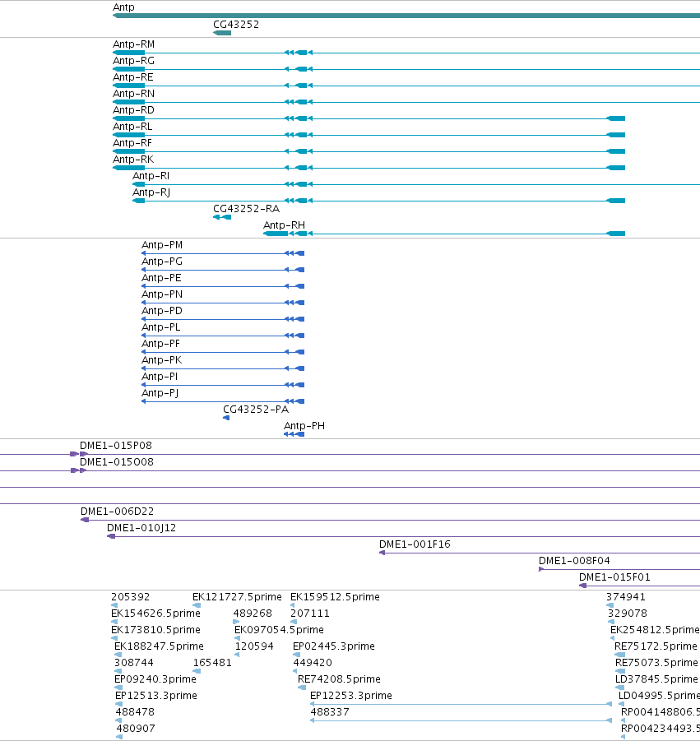Select the Antp-PJ protein label
The width and height of the screenshot is (700, 741).
pyautogui.click(x=160, y=393)
